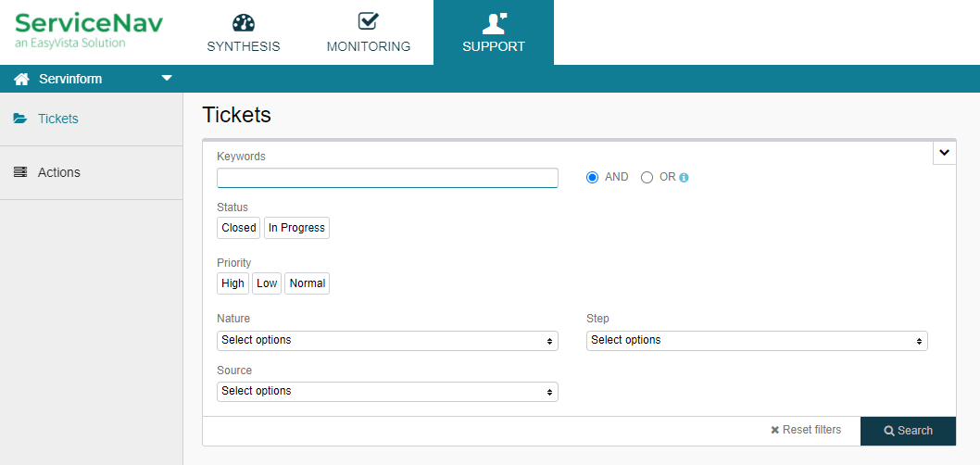
Task: Click the Synthesis gauge icon
Action: (x=243, y=22)
